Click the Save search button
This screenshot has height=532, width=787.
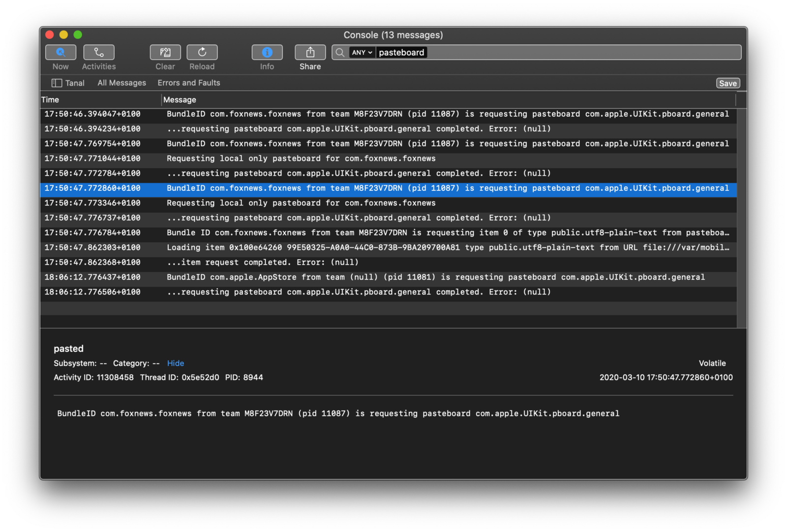click(727, 83)
